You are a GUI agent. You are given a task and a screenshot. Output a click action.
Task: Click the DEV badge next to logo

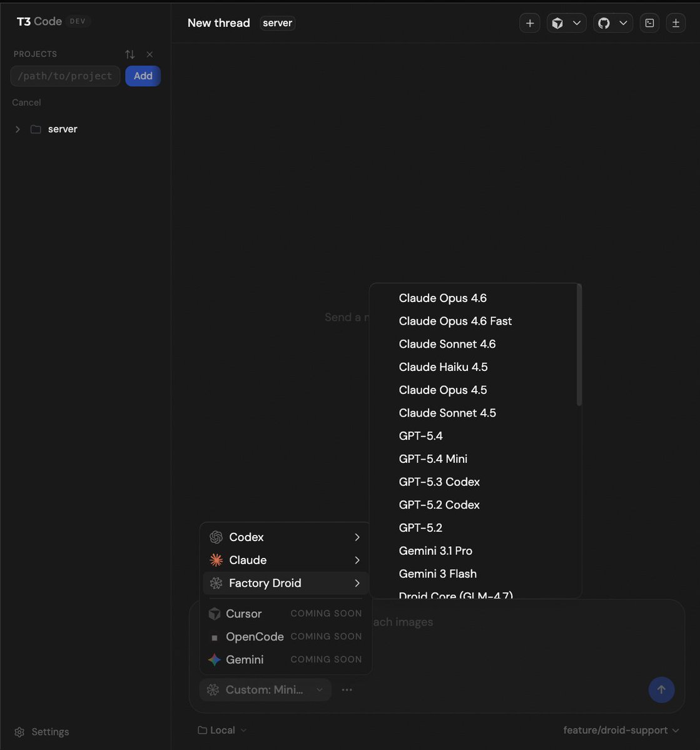78,21
